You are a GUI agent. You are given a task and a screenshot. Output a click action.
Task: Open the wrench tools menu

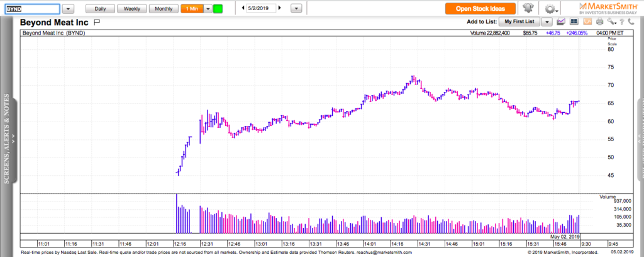[x=611, y=22]
